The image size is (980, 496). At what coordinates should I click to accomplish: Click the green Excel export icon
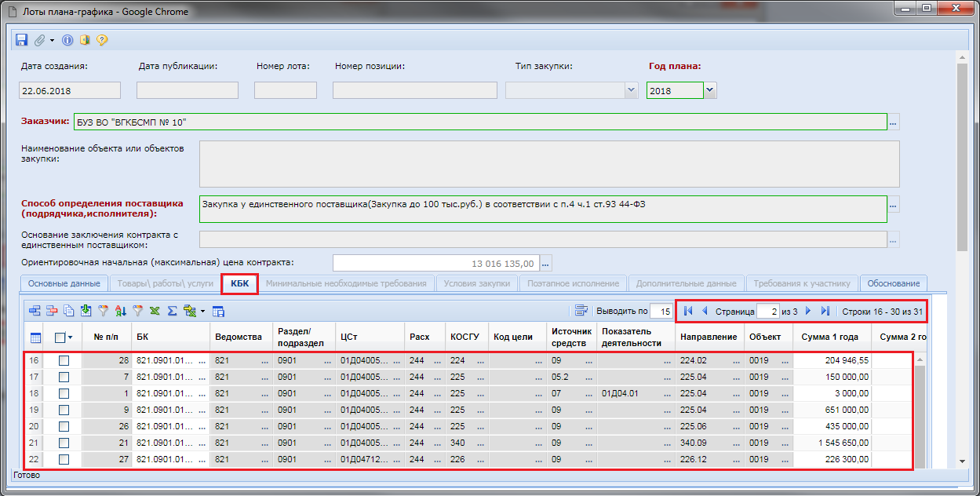pos(155,311)
